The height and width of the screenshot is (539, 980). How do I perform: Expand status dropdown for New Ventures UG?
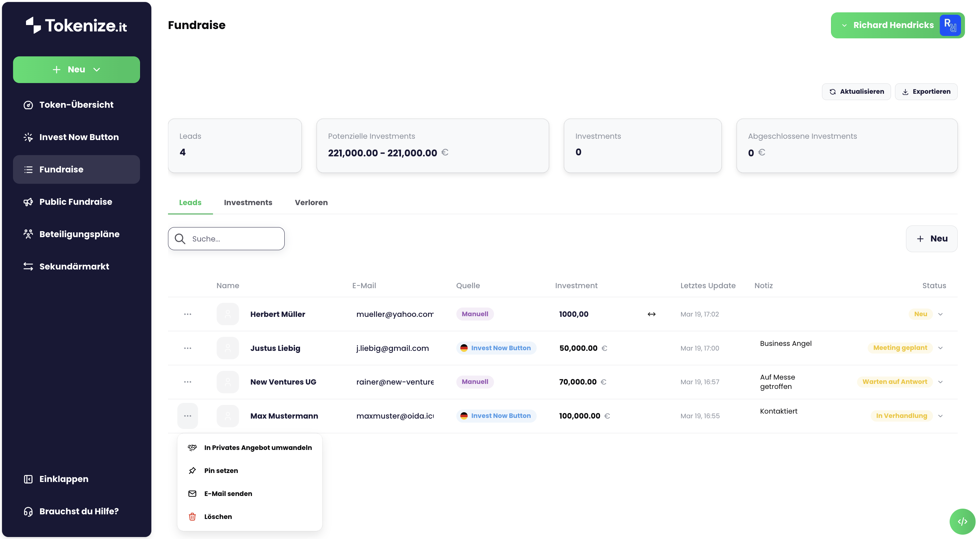pyautogui.click(x=940, y=382)
